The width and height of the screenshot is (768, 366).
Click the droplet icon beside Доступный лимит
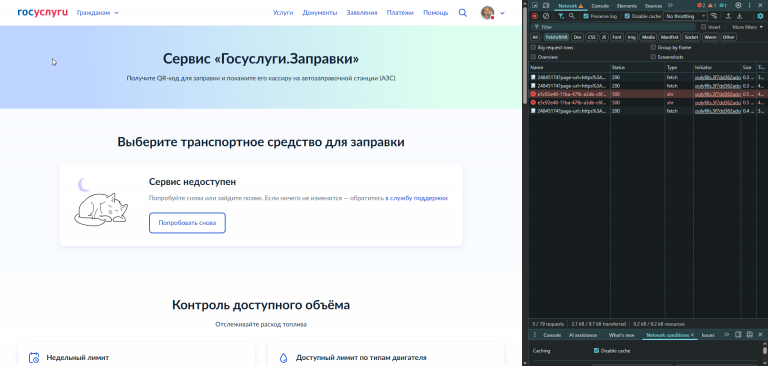283,358
